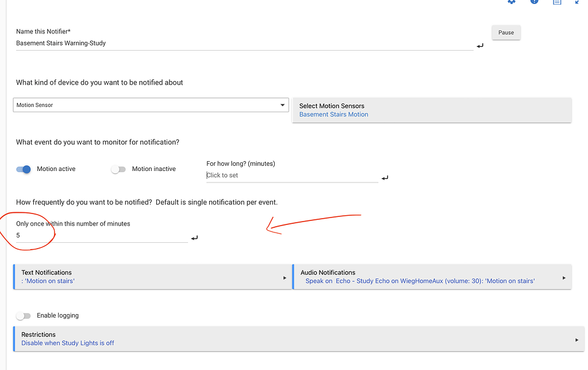
Task: Expand the Restrictions section arrow
Action: tap(577, 340)
